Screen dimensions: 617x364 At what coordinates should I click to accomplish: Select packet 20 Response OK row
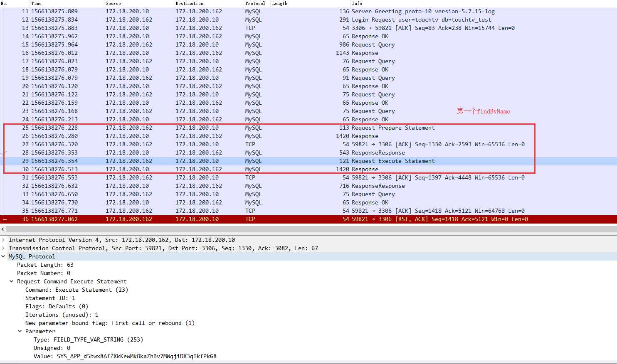(308, 86)
